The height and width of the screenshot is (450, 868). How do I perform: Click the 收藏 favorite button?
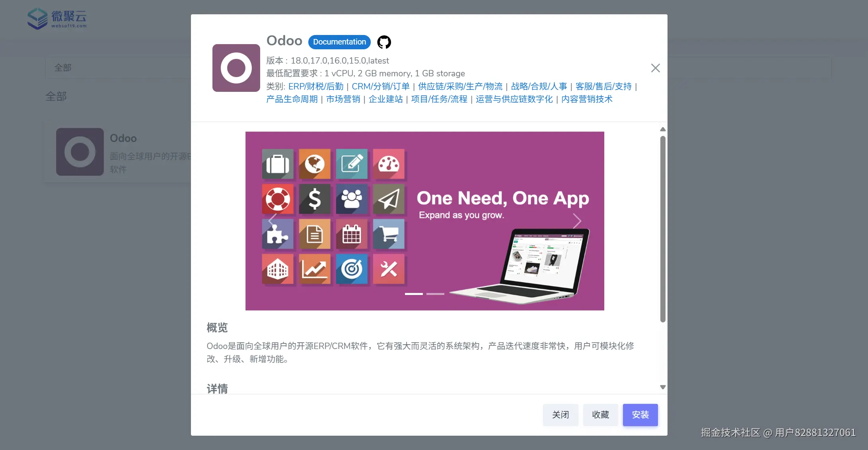point(601,415)
